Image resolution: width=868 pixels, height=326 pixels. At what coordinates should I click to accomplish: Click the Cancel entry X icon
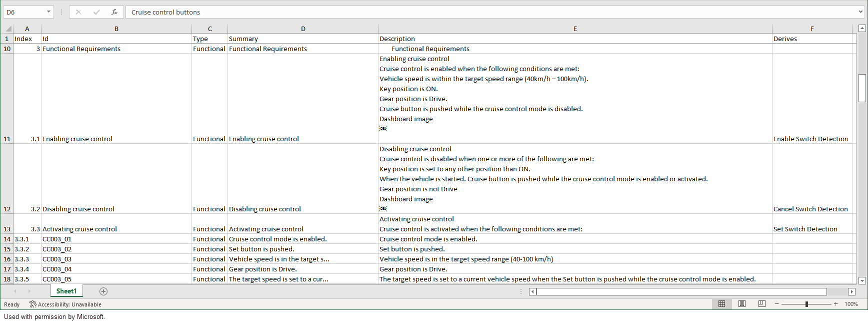click(x=78, y=12)
